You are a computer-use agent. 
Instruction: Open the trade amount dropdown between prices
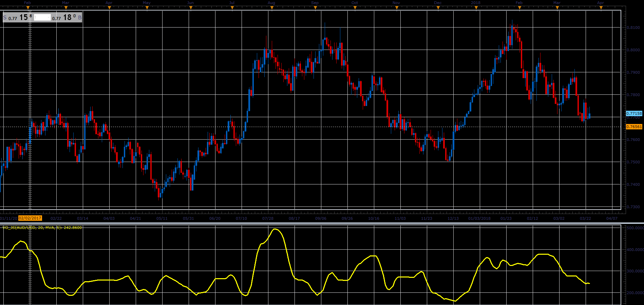coord(42,17)
